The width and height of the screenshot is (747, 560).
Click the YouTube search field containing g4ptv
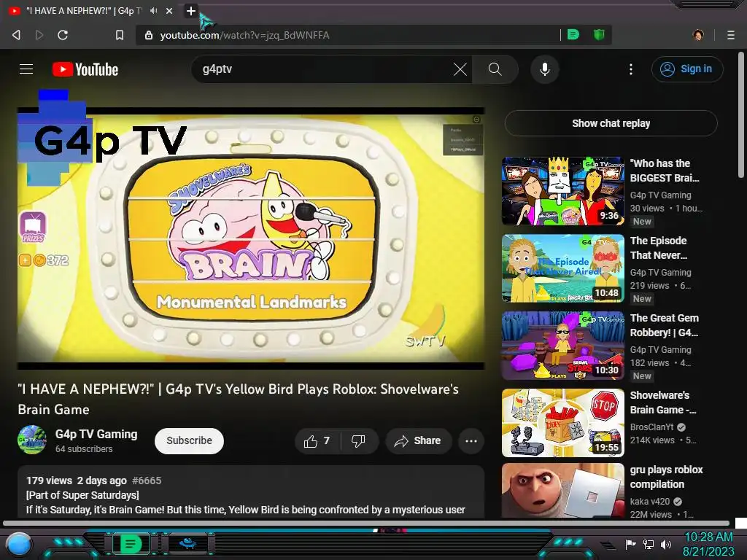tap(324, 69)
